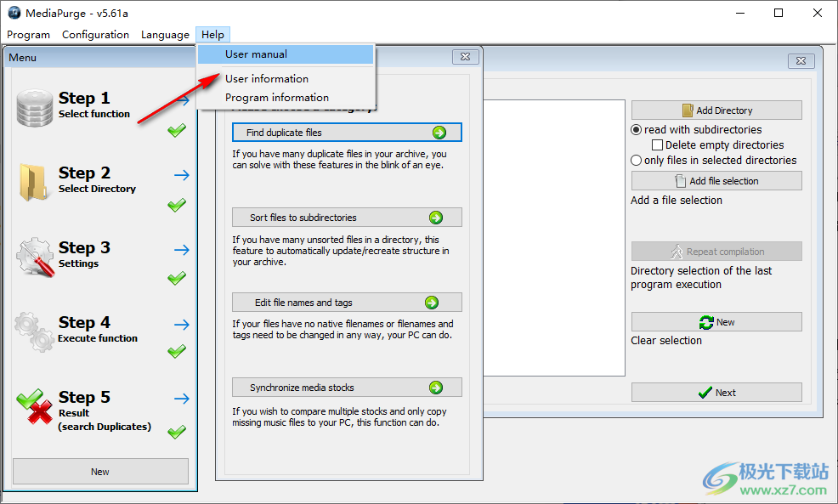838x504 pixels.
Task: Click the Sort files to subdirectories button
Action: pos(347,218)
